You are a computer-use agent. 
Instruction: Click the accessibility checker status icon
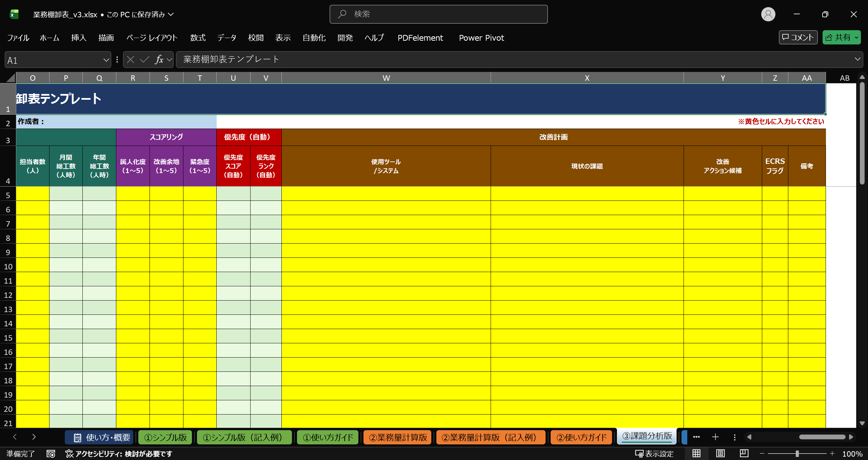[69, 454]
